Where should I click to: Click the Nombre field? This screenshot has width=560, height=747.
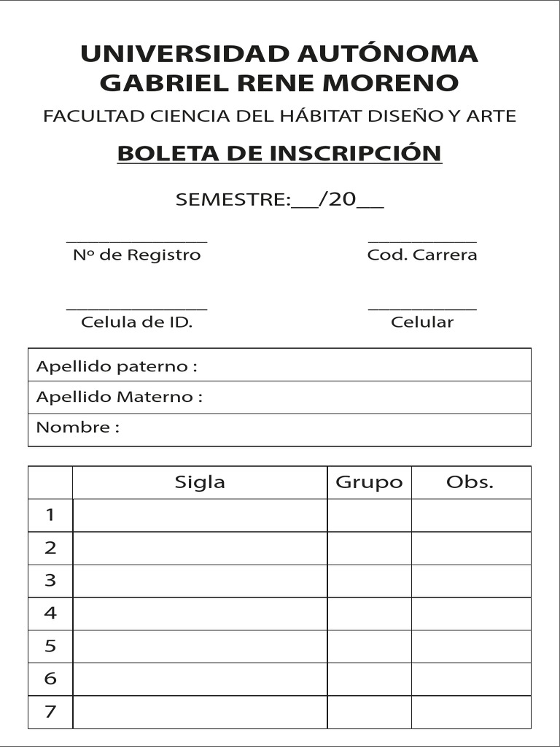pyautogui.click(x=323, y=429)
